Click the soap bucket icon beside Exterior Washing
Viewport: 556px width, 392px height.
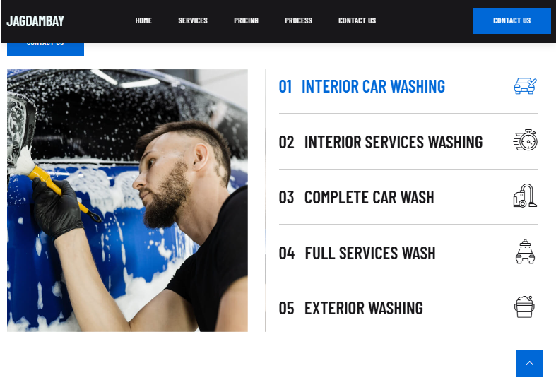pyautogui.click(x=524, y=307)
